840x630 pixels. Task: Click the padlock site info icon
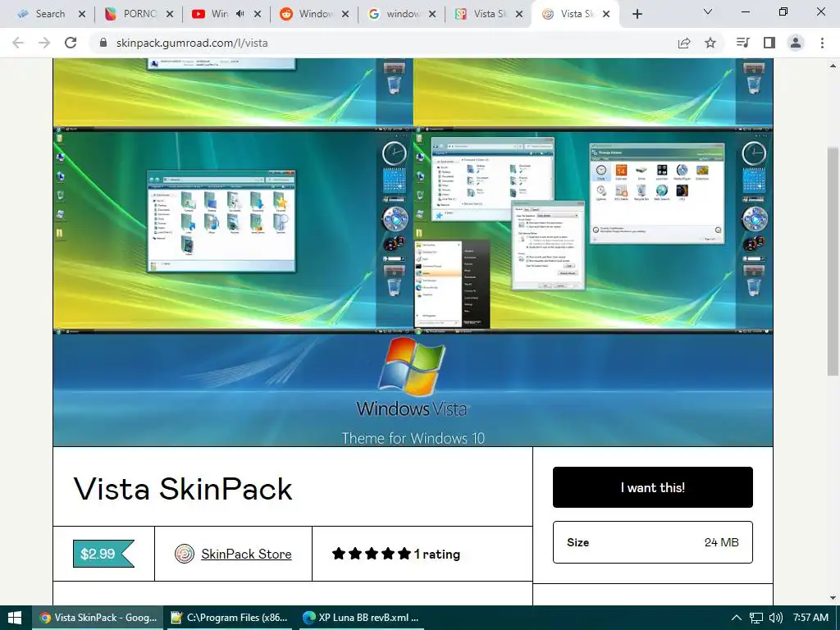click(x=103, y=43)
